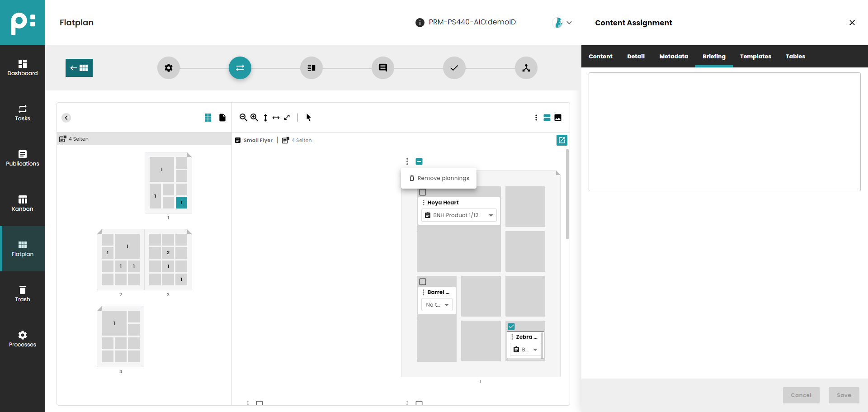Check the Barrel placement checkbox
Viewport: 868px width, 412px height.
point(423,282)
